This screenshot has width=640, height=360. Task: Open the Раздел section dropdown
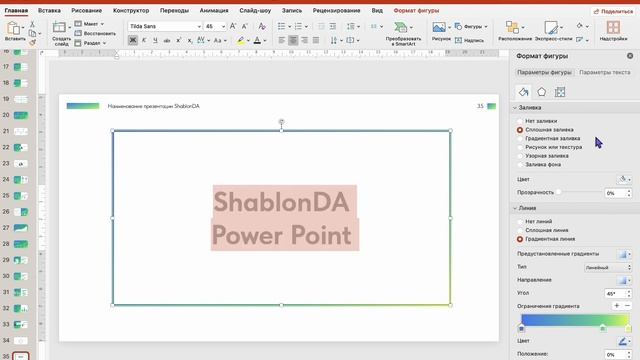click(x=91, y=43)
